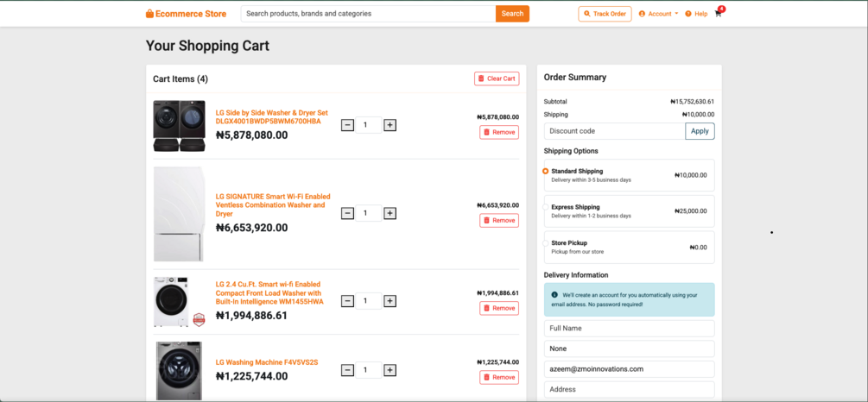This screenshot has width=868, height=402.
Task: Open LG SIGNATURE washer product thumbnail
Action: pyautogui.click(x=179, y=214)
